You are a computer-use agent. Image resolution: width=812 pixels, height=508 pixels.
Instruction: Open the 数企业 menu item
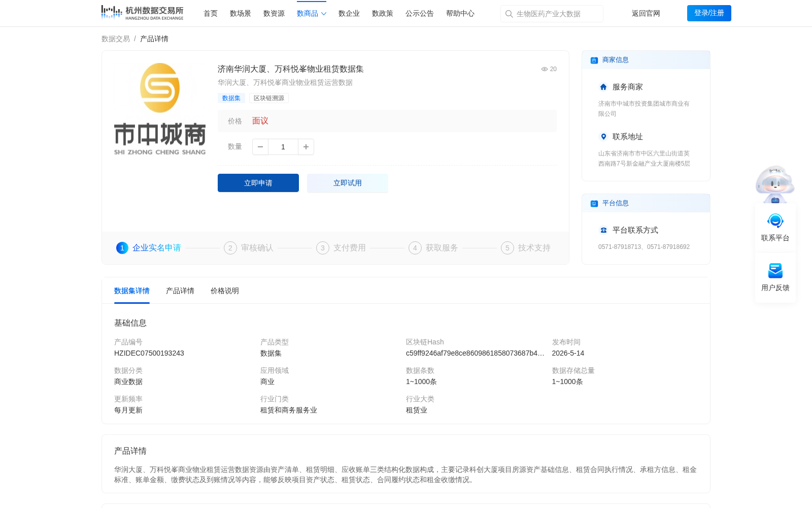point(349,14)
